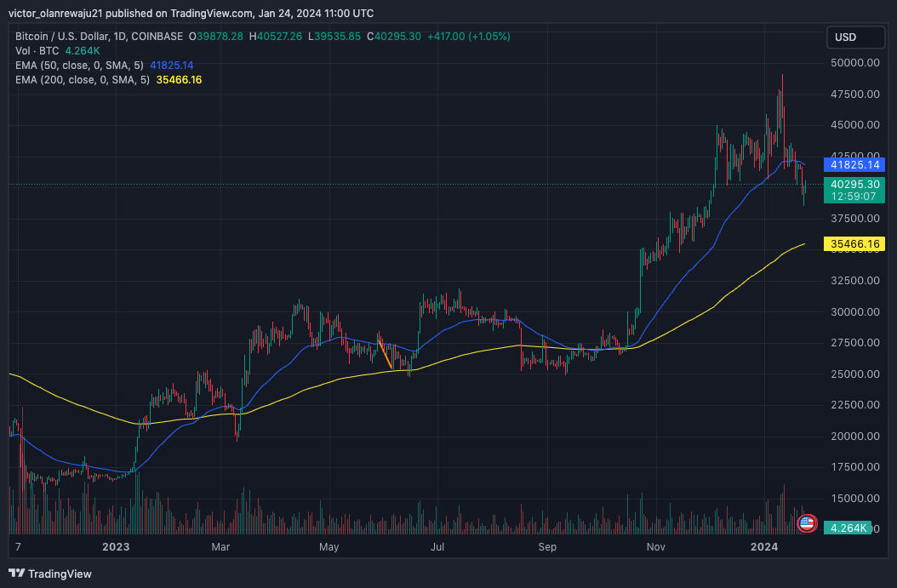
Task: Click the 22500.00 price axis label
Action: coord(855,405)
